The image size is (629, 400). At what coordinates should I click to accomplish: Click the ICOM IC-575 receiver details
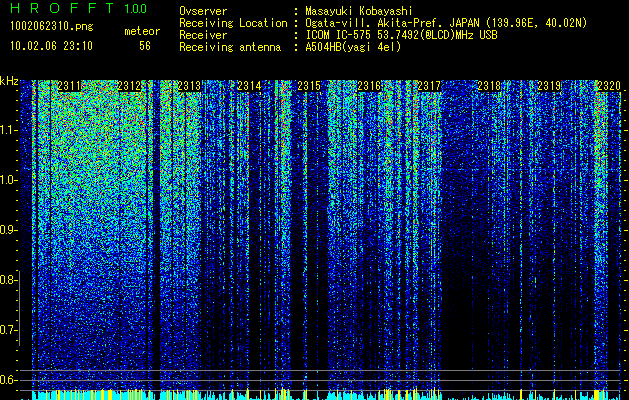coord(401,35)
